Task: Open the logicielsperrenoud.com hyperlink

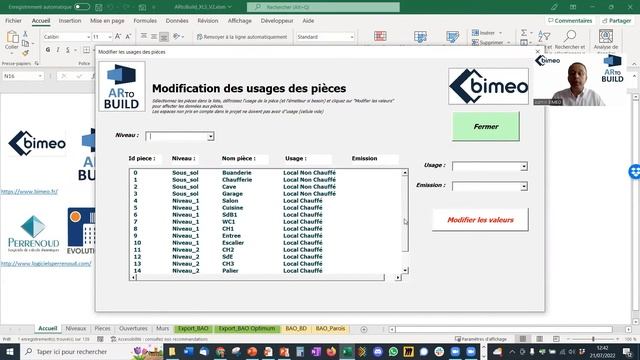Action: (46, 264)
